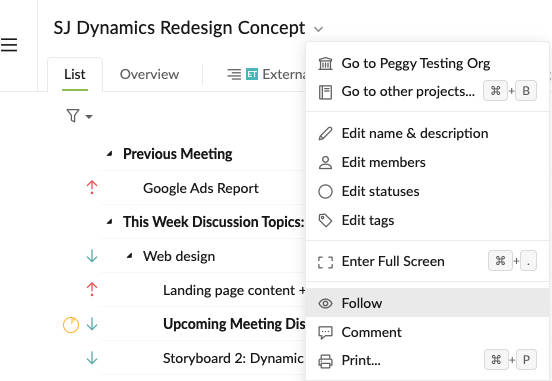
Task: Switch to the List tab
Action: pos(75,74)
